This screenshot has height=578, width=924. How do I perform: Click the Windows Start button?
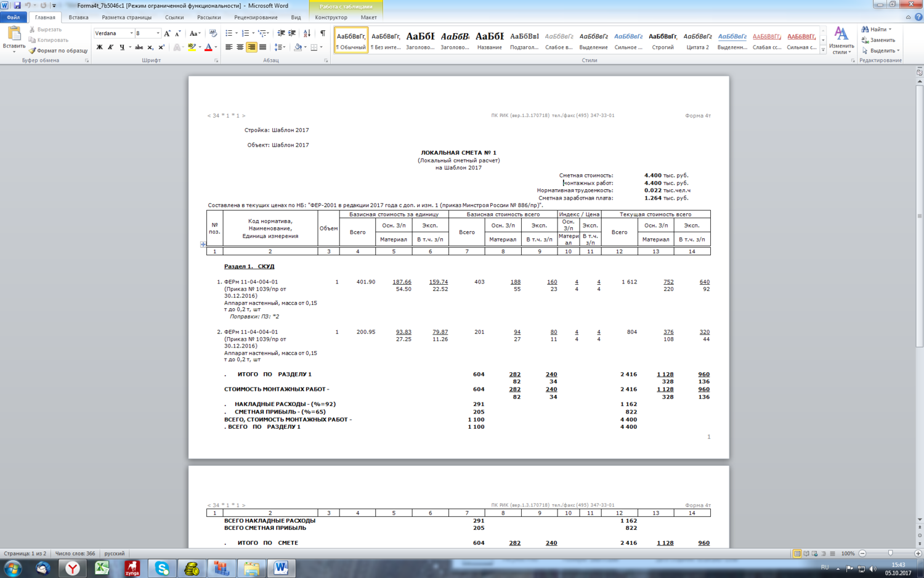[12, 568]
